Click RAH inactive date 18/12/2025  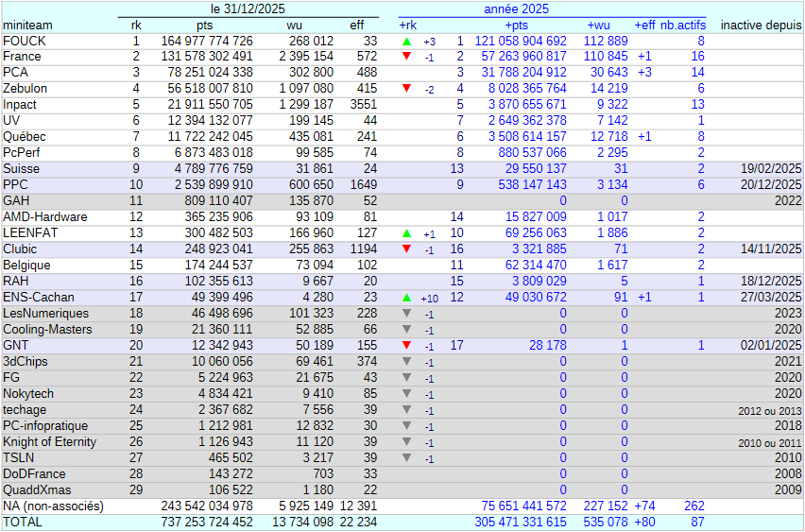click(x=771, y=282)
